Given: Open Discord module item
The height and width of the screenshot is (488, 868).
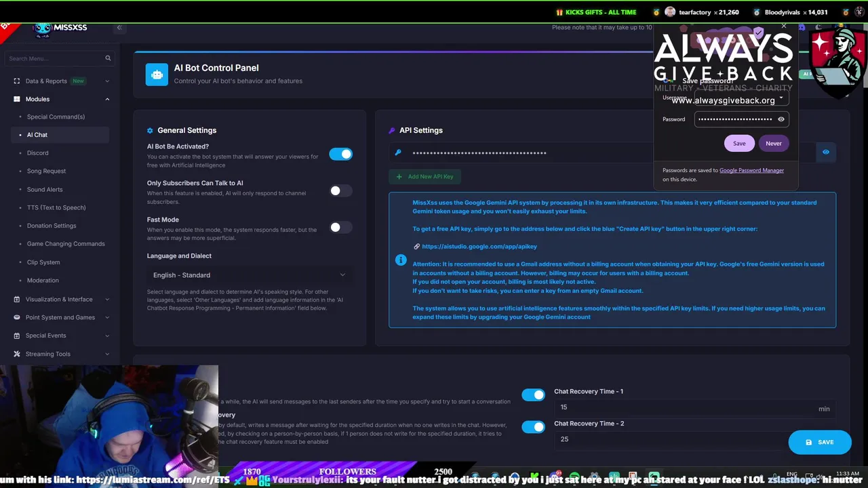Looking at the screenshot, I should click(38, 153).
